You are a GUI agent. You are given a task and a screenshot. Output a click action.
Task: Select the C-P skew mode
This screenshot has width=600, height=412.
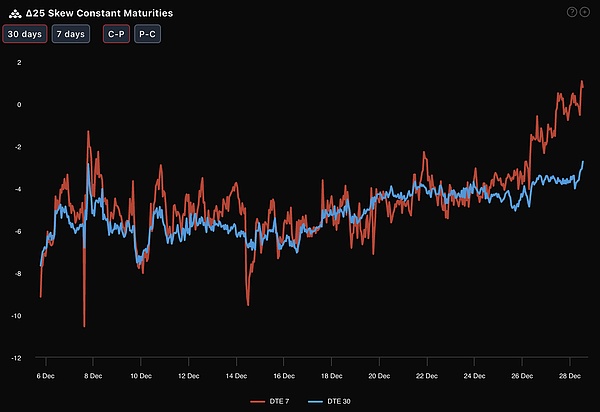tap(116, 34)
